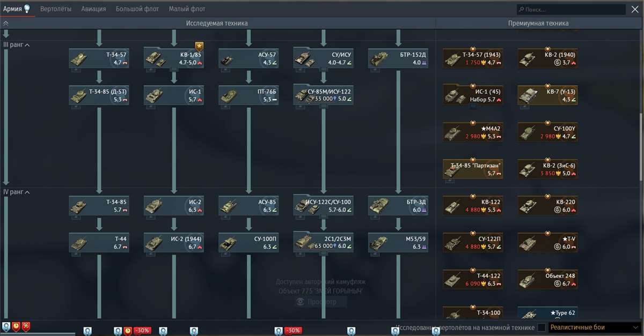This screenshot has height=336, width=644.
Task: Select the Т-34-57 tank in the research tree
Action: click(x=99, y=59)
